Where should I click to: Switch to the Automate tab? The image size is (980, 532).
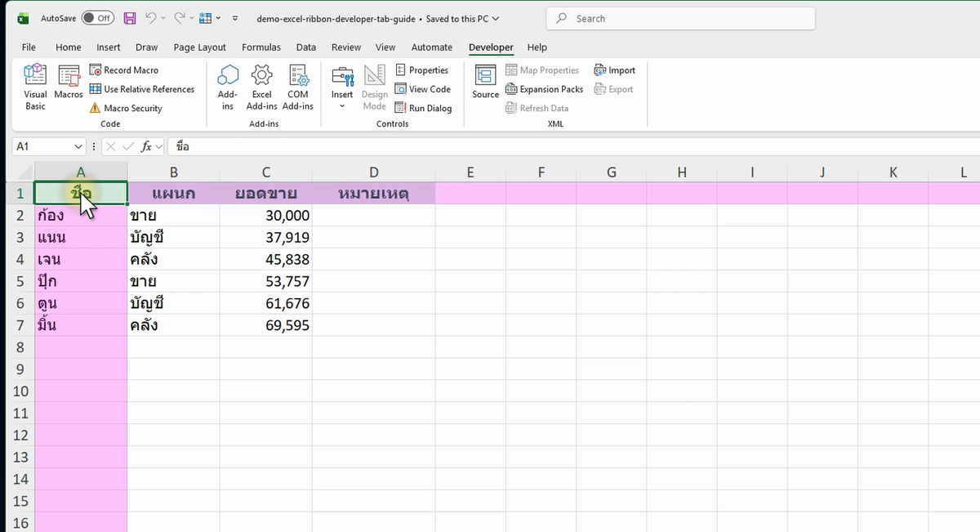coord(432,47)
